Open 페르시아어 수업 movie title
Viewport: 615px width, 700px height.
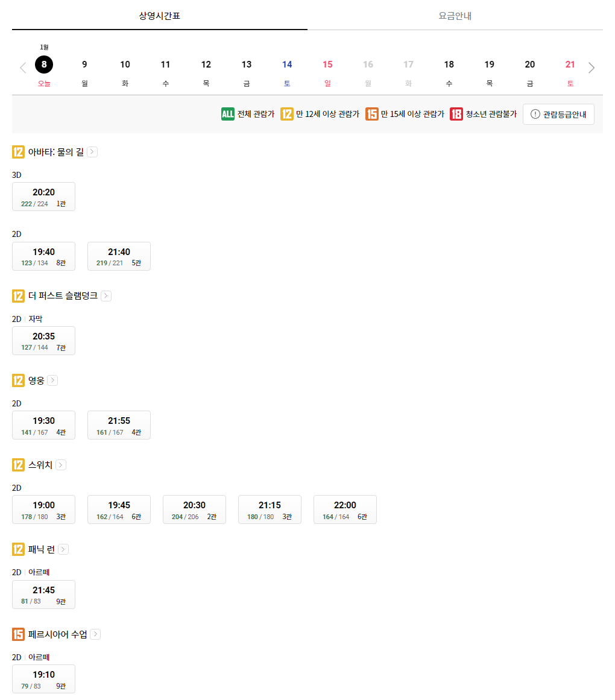pos(57,634)
